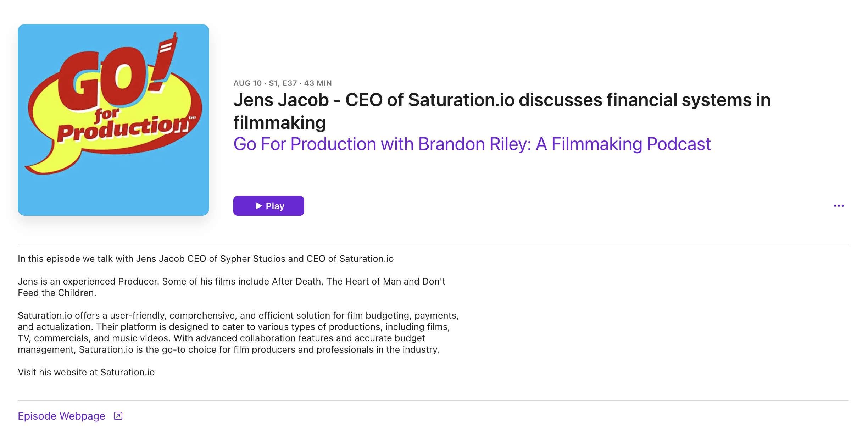Open the Episode Webpage link
The height and width of the screenshot is (447, 868).
61,416
